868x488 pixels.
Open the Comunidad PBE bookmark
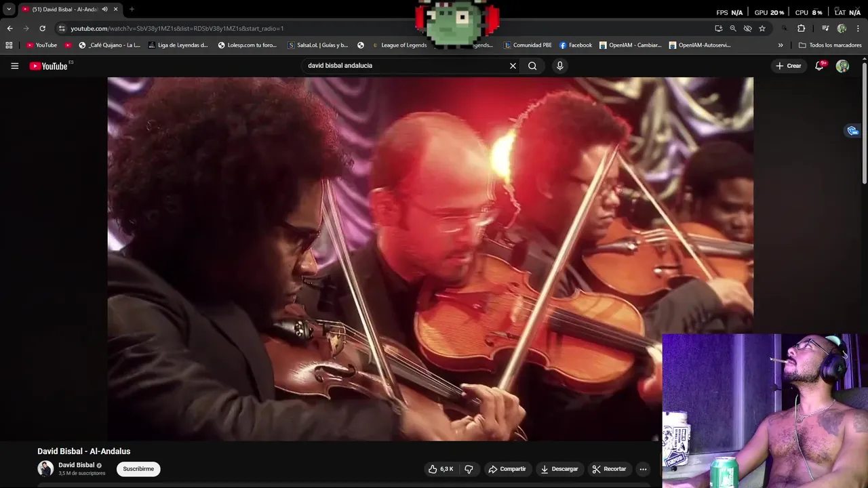(x=528, y=45)
